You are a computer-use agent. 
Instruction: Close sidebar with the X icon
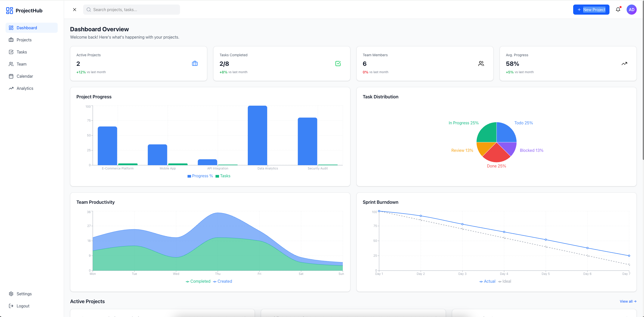click(75, 10)
